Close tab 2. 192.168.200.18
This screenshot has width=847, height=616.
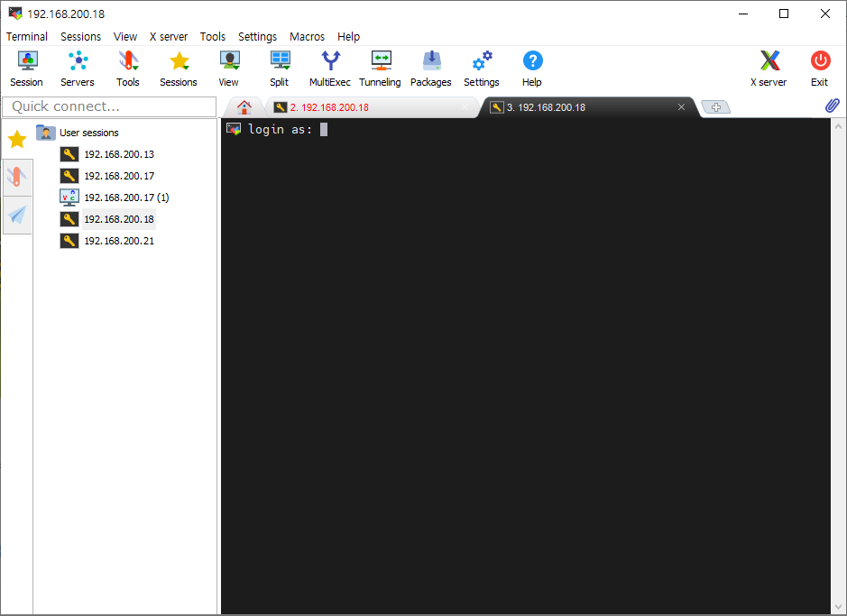tap(465, 107)
